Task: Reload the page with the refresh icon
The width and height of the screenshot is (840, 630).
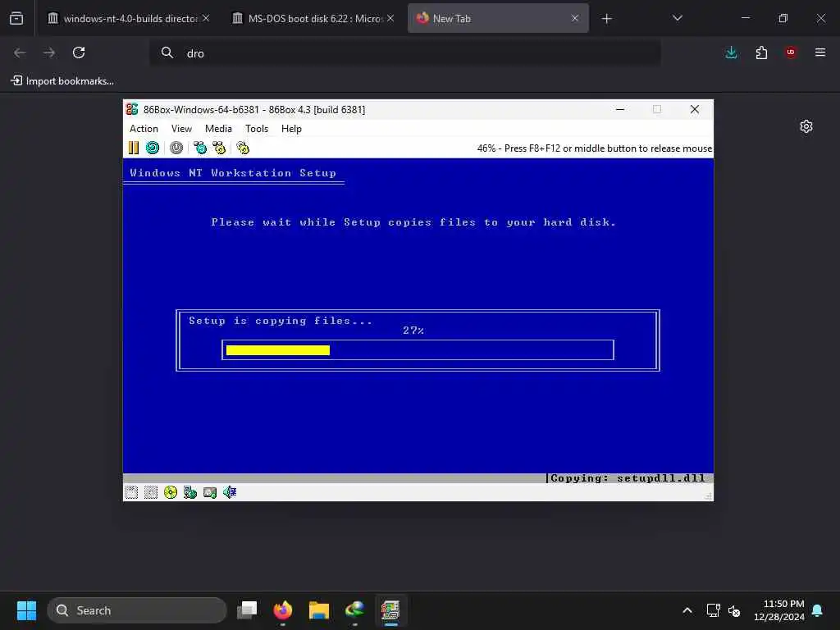Action: point(79,52)
